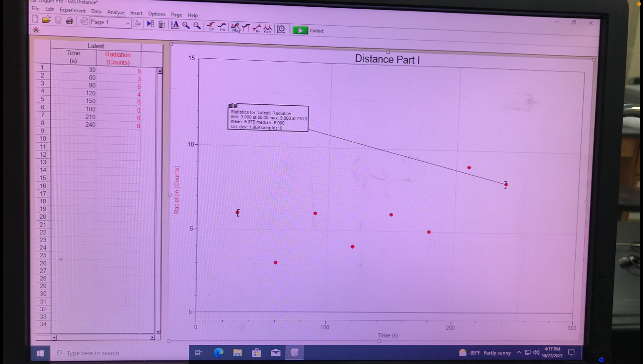Viewport: 643px width, 364px height.
Task: Open the Insert menu
Action: (x=136, y=13)
